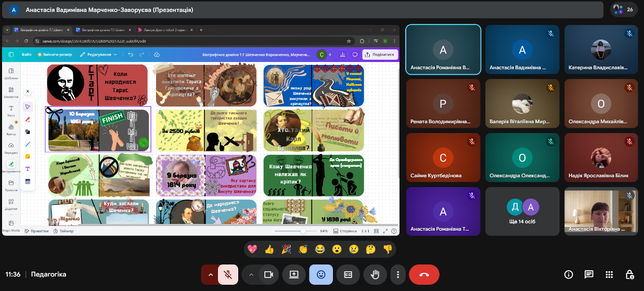Open host controls lock icon
Image resolution: width=644 pixels, height=291 pixels.
(x=629, y=274)
